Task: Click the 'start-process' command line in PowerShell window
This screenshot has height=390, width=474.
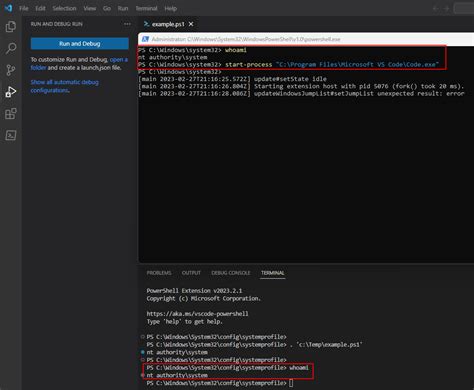Action: tap(289, 64)
